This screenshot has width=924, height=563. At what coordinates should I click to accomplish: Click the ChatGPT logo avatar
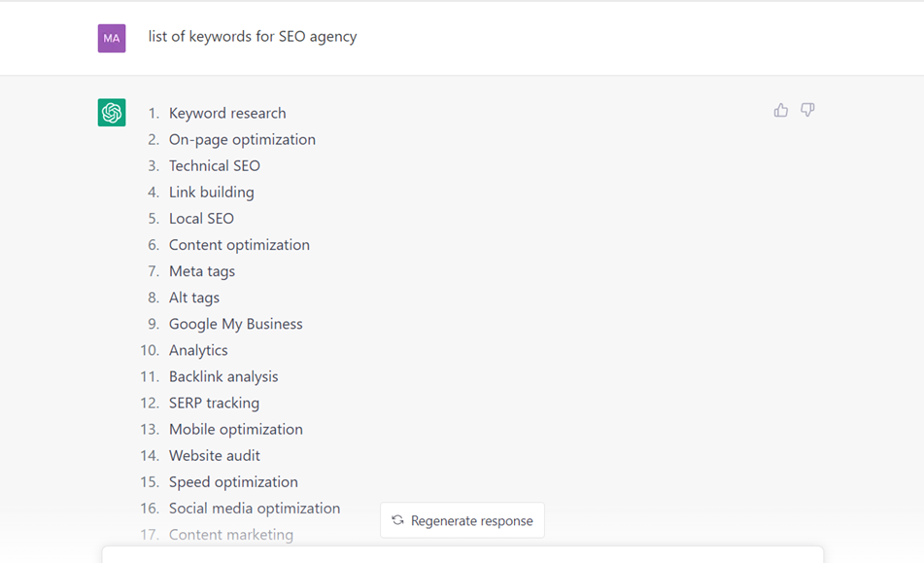[112, 113]
